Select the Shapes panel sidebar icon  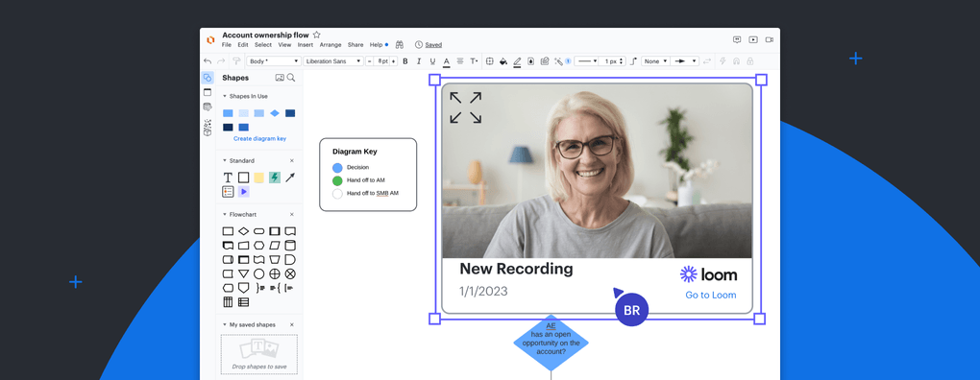pos(208,78)
